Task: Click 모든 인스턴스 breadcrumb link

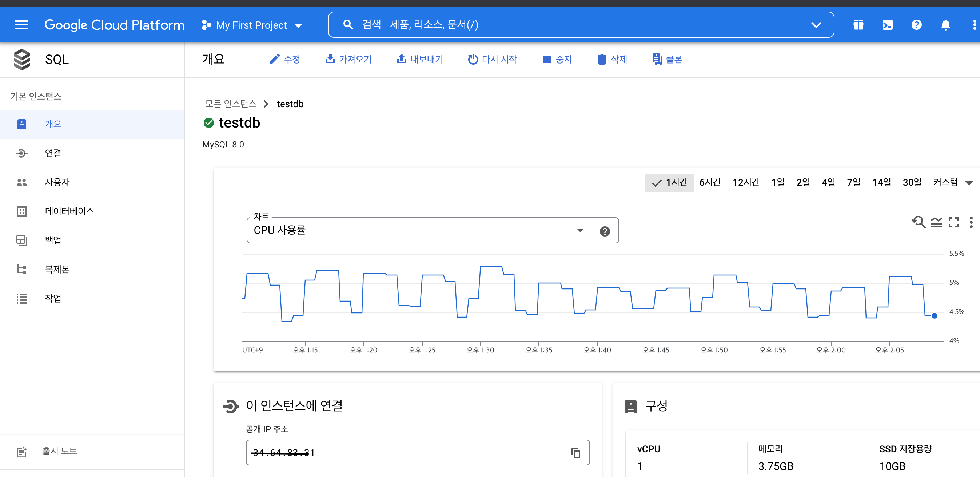Action: (x=231, y=104)
